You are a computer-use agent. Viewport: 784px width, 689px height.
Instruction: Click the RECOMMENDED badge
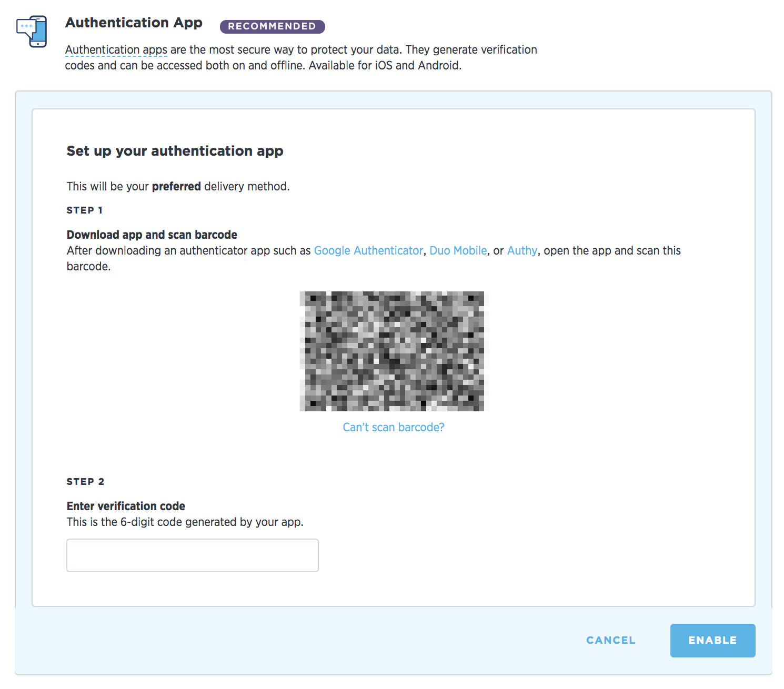(272, 26)
